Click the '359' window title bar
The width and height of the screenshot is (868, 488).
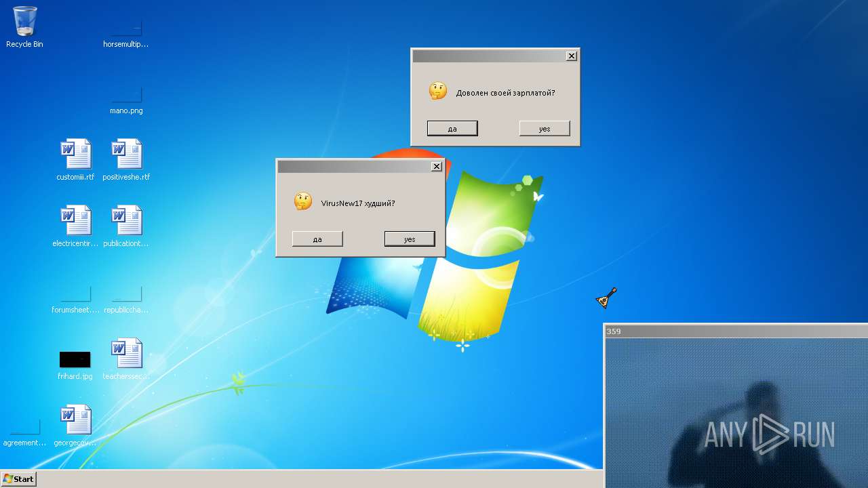pos(736,331)
